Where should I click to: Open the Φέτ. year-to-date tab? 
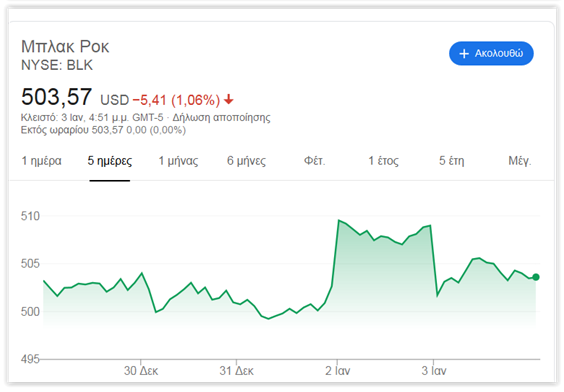click(x=314, y=160)
